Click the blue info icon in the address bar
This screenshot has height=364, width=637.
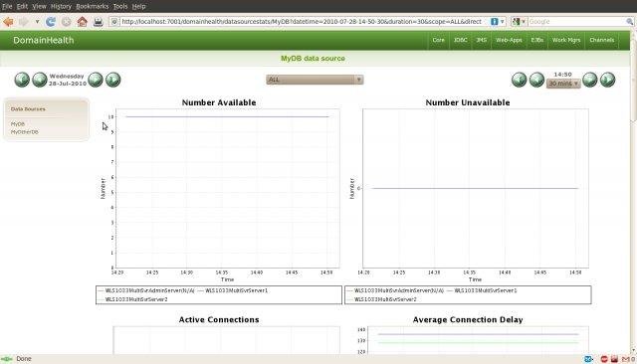click(494, 22)
